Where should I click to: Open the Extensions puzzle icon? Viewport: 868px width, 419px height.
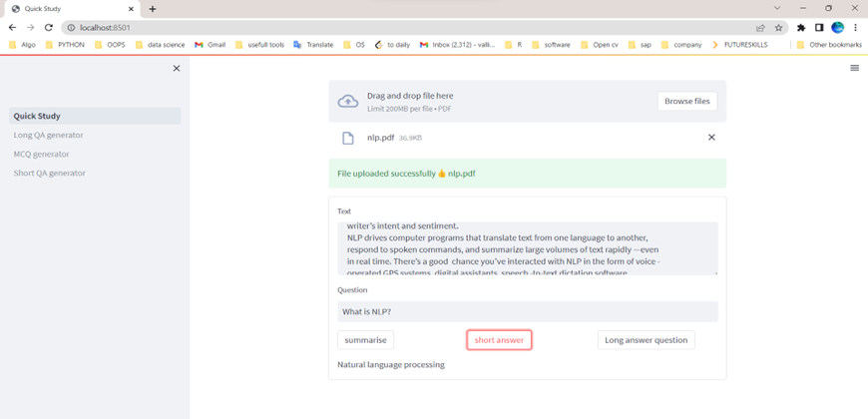800,27
